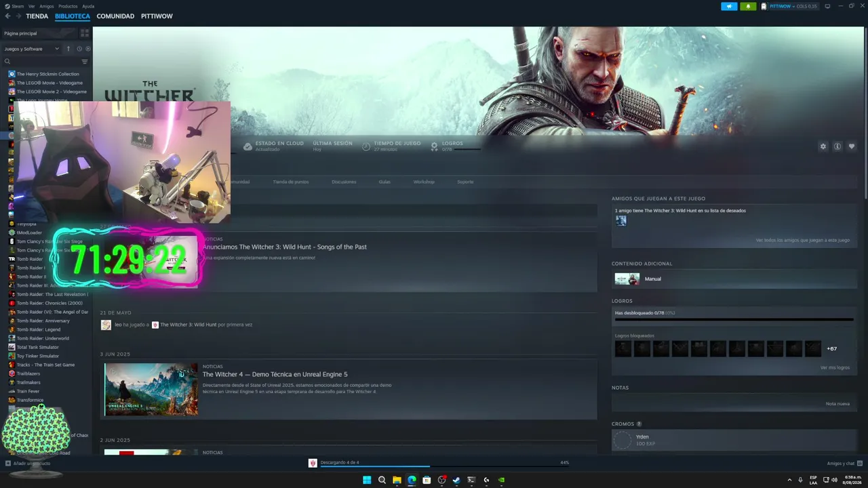Open game settings gear icon
Image resolution: width=868 pixels, height=488 pixels.
(823, 146)
